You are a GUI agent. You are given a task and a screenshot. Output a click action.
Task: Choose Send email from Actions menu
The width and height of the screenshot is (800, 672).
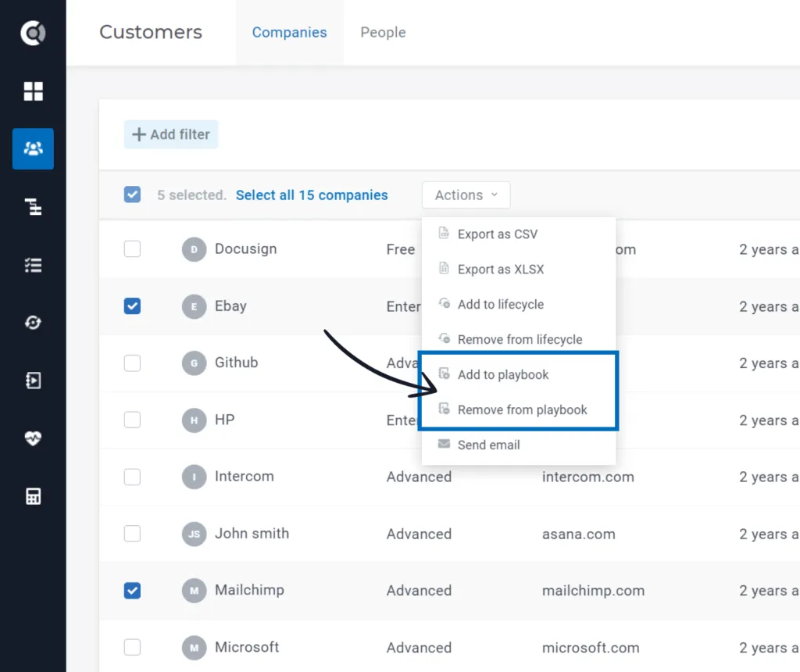pos(519,445)
